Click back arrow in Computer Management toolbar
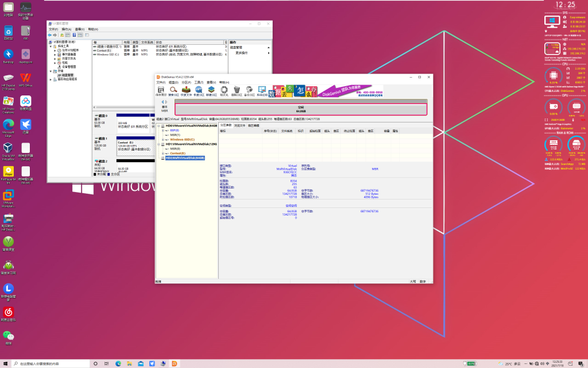Image resolution: width=588 pixels, height=368 pixels. [49, 35]
